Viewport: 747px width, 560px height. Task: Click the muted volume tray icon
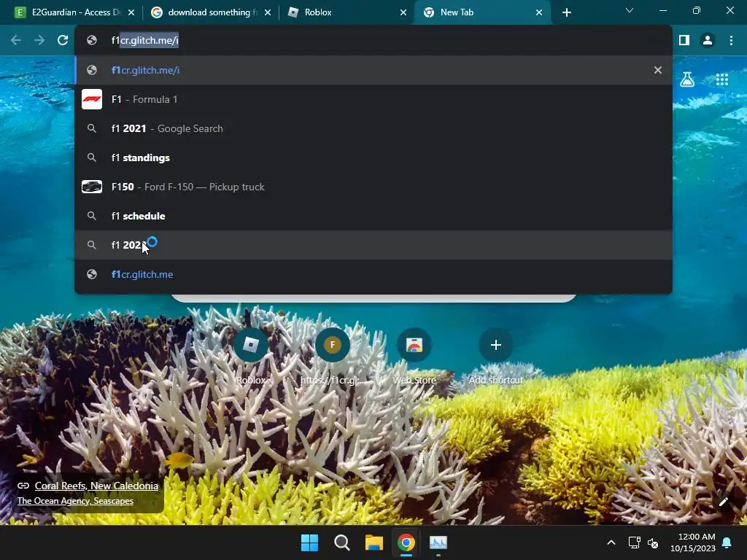click(x=653, y=542)
